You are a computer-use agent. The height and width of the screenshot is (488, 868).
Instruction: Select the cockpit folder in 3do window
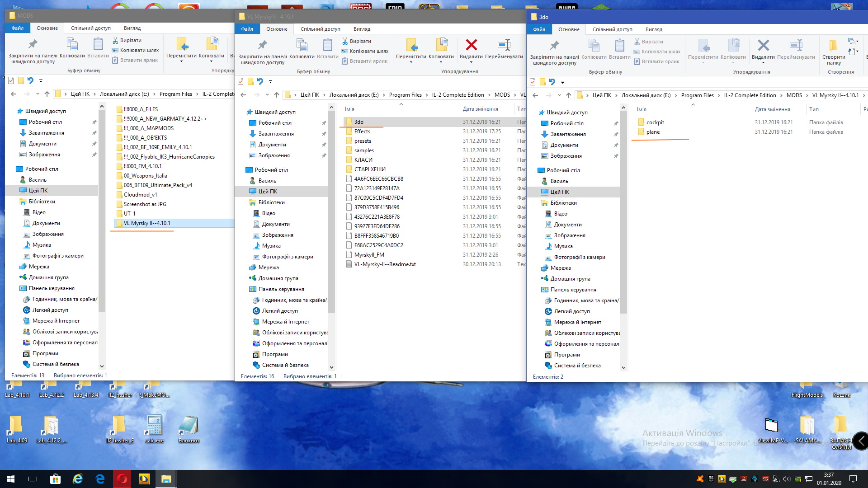(655, 122)
